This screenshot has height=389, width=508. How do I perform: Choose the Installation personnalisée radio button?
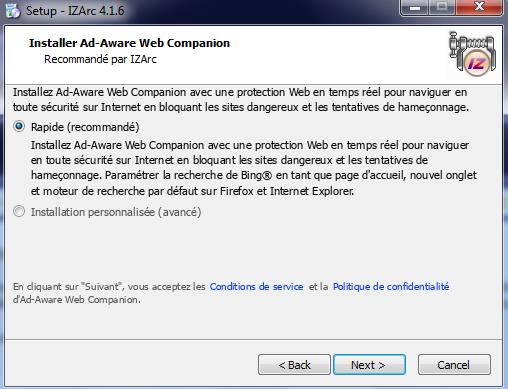(19, 211)
